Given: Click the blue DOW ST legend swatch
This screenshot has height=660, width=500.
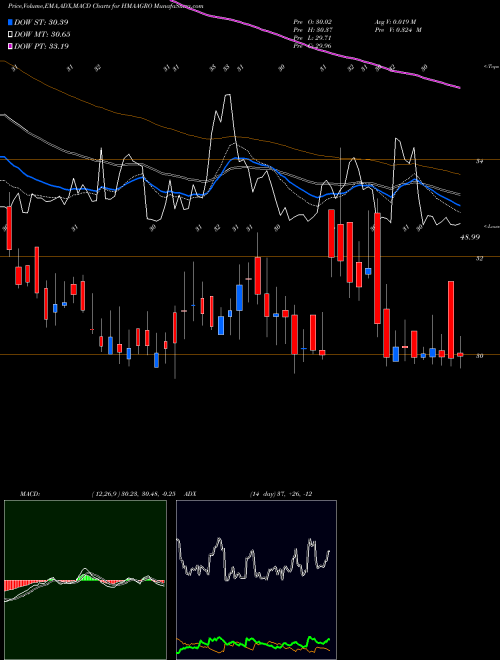Looking at the screenshot, I should pyautogui.click(x=10, y=22).
